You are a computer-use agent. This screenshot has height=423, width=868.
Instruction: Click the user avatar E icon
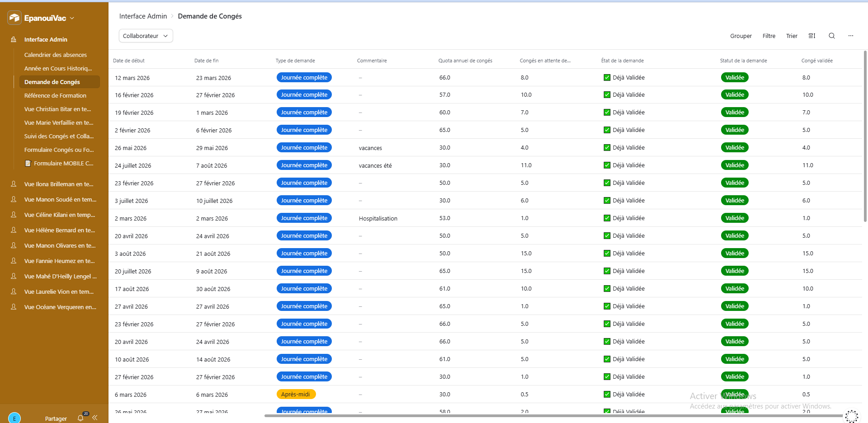coord(14,418)
